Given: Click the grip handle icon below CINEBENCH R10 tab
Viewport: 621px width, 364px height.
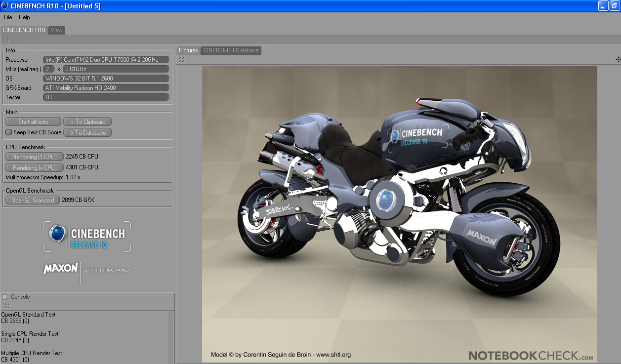Looking at the screenshot, I should [x=5, y=40].
